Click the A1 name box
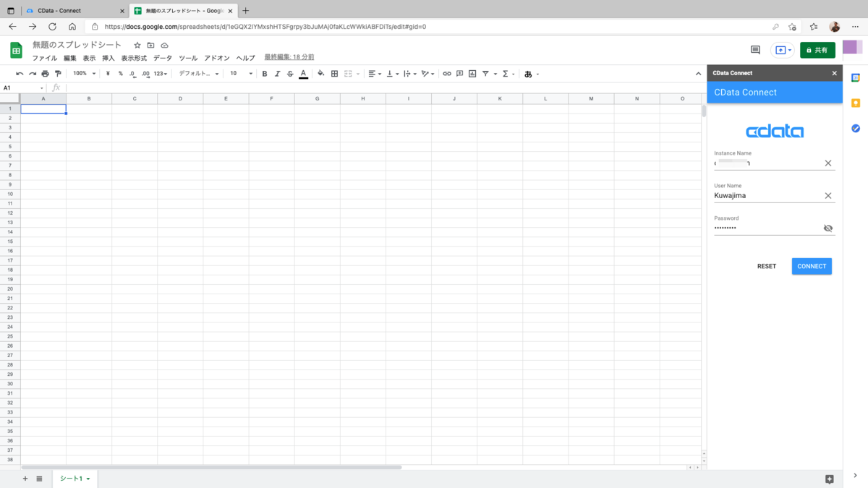This screenshot has width=868, height=488. pos(22,87)
